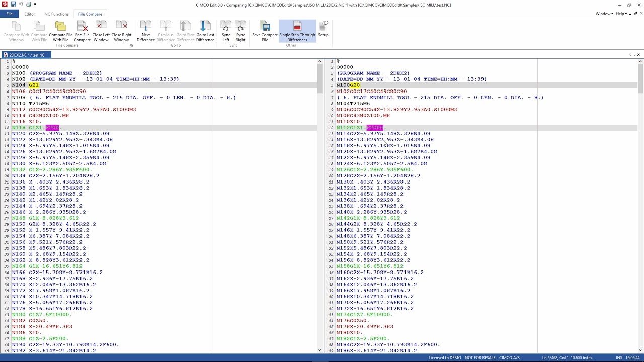
Task: Click the INS indicator in status bar
Action: pos(619,358)
